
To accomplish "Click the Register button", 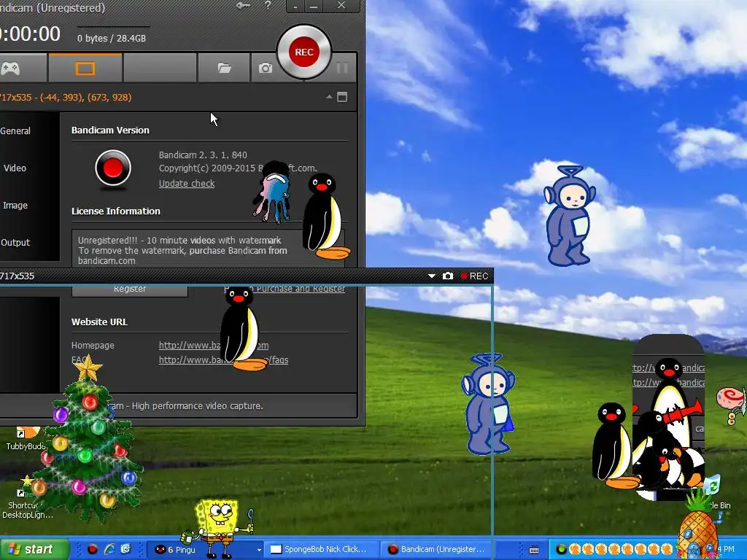I will [130, 290].
